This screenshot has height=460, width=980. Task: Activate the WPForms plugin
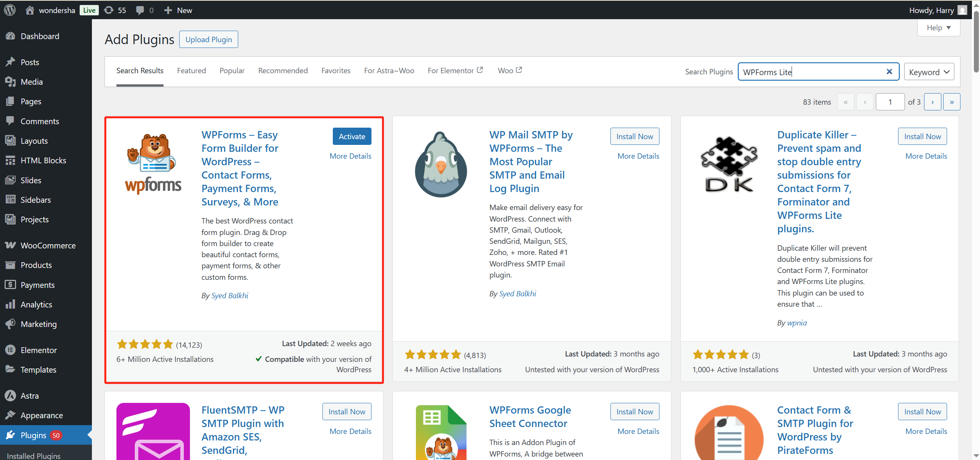pyautogui.click(x=352, y=136)
